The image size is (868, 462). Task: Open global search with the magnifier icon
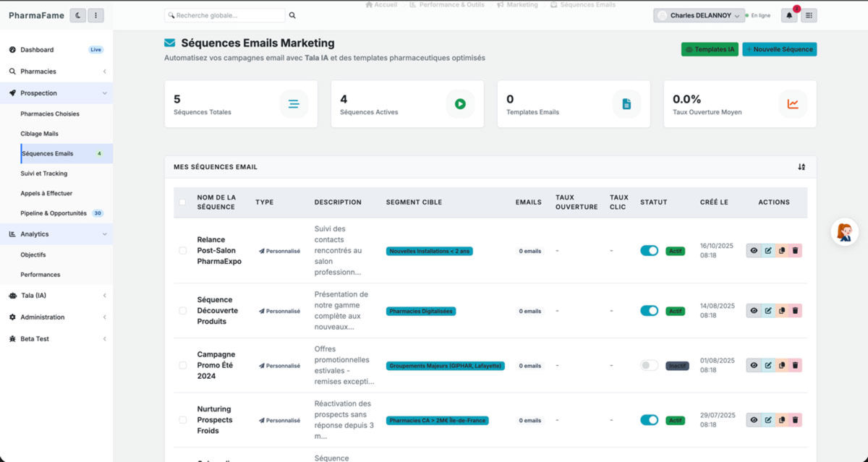[x=292, y=14]
